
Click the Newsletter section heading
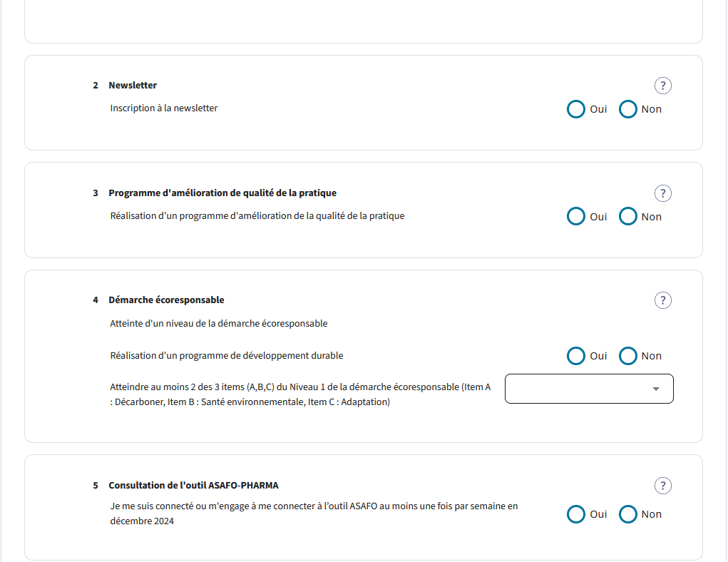pyautogui.click(x=133, y=86)
